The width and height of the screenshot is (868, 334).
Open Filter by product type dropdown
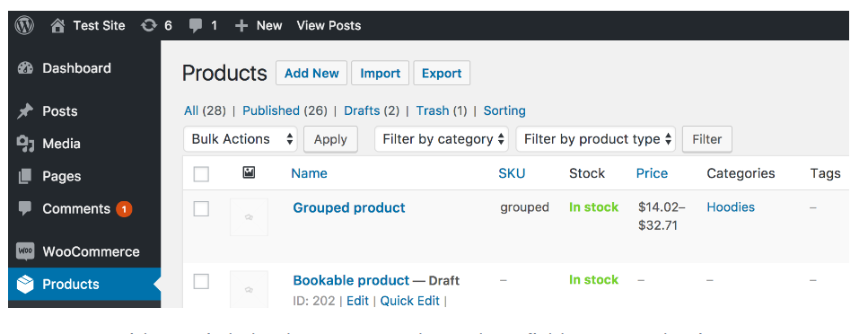[x=596, y=139]
